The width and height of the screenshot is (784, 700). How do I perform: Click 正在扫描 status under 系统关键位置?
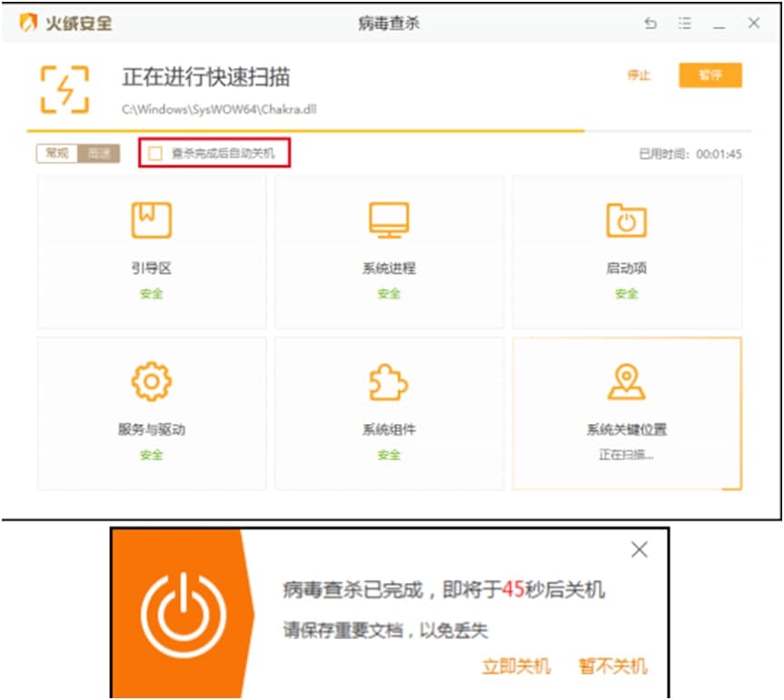coord(627,455)
